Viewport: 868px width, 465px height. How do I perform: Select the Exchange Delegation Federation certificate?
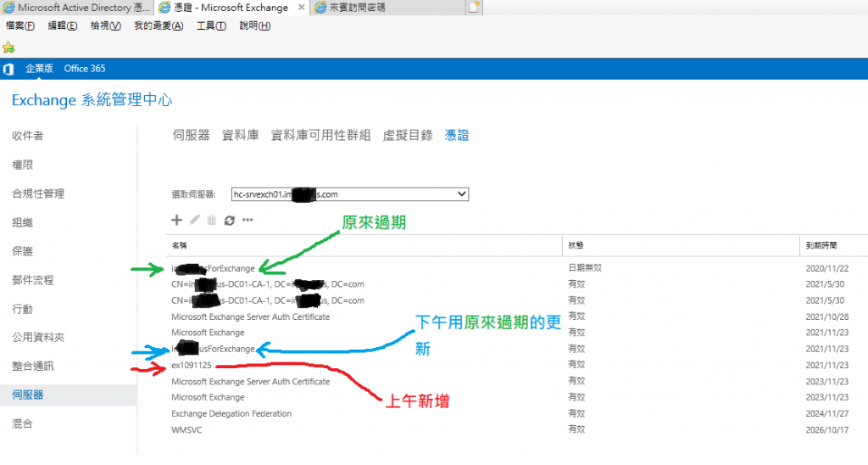click(x=517, y=413)
